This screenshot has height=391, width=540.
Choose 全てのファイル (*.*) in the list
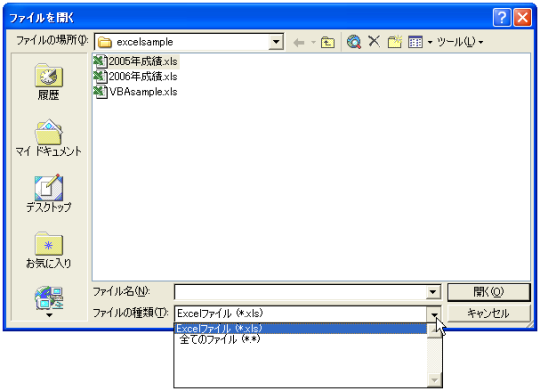coord(301,340)
